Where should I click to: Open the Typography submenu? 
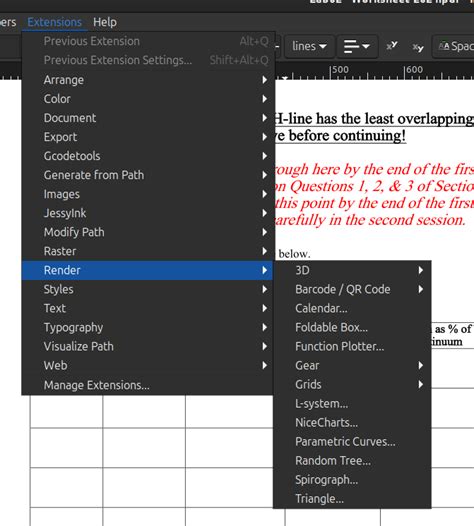click(148, 327)
